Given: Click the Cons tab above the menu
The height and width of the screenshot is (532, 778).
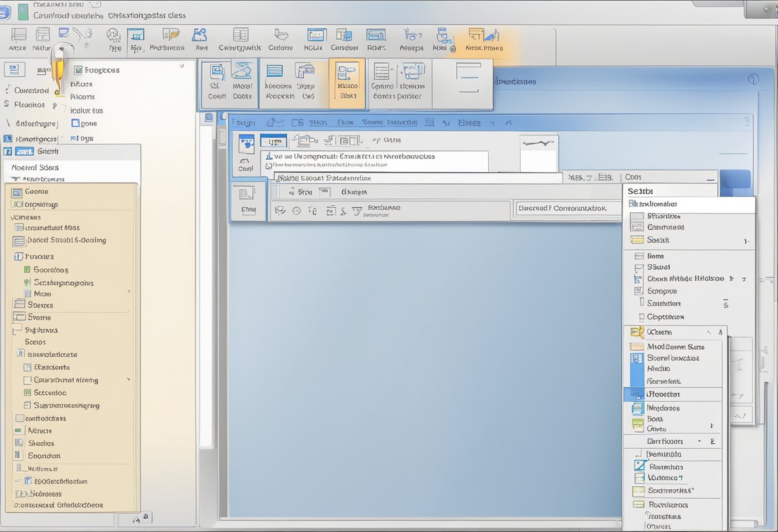Looking at the screenshot, I should tap(633, 177).
